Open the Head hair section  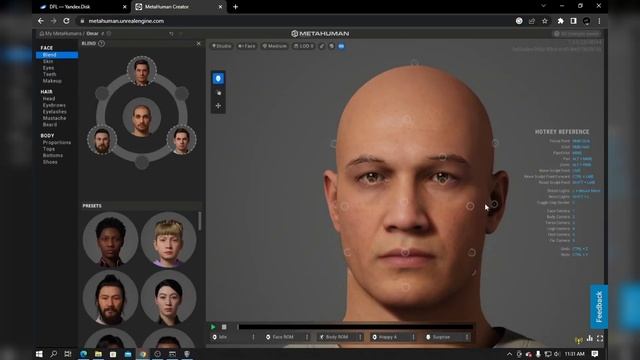49,98
